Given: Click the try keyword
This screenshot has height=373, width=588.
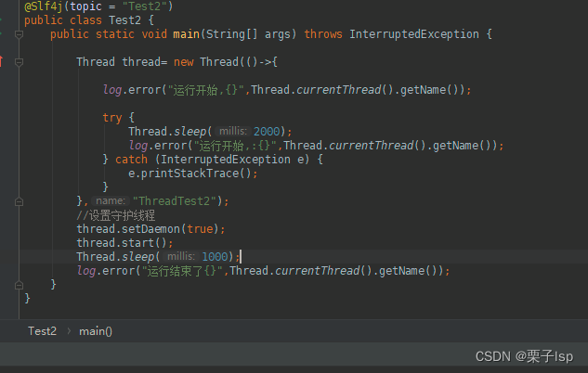Looking at the screenshot, I should (x=112, y=118).
